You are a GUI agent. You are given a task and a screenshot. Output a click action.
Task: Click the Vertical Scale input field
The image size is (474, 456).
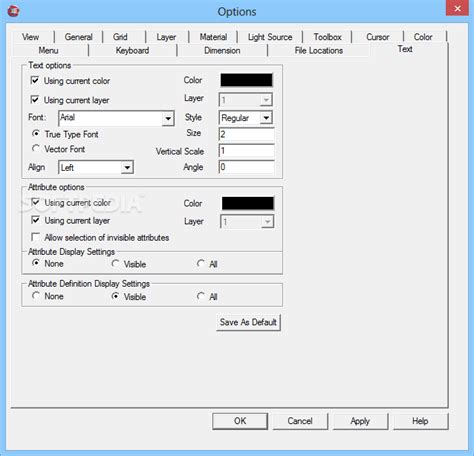coord(247,151)
